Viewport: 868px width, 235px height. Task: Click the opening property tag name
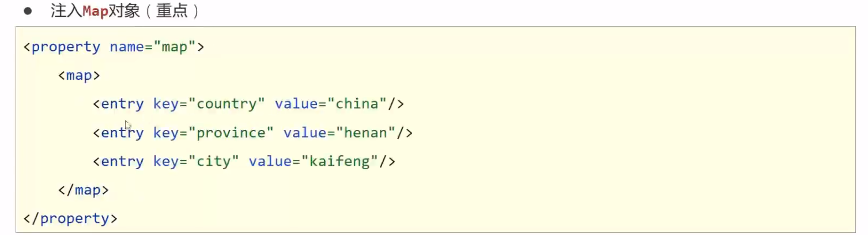click(x=66, y=47)
